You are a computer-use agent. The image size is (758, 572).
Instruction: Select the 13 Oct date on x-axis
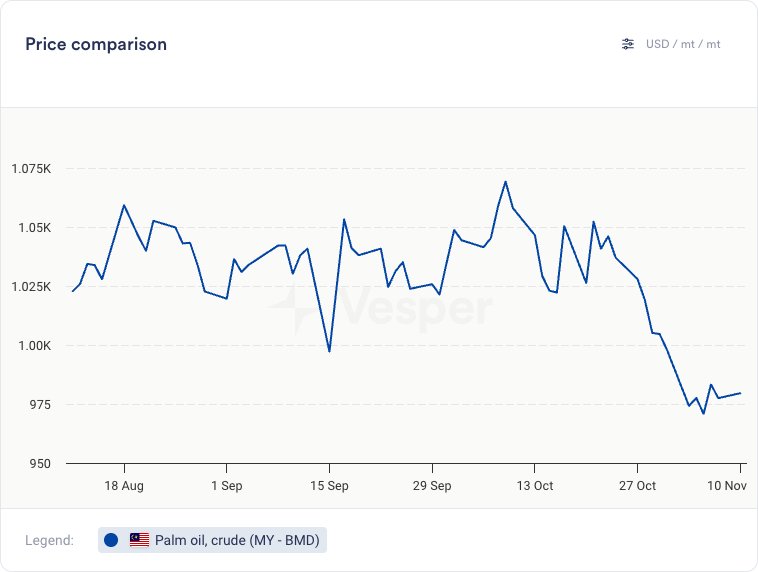pos(535,486)
